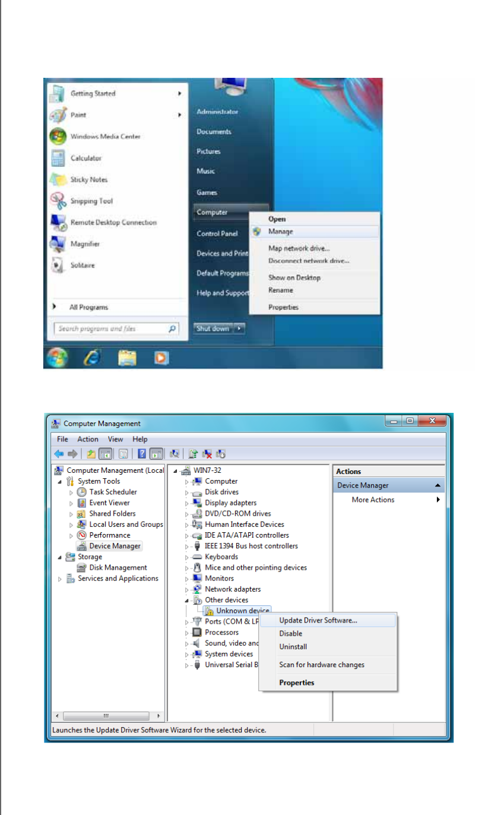The width and height of the screenshot is (504, 815).
Task: Open the Help menu in Computer Management
Action: pos(140,439)
